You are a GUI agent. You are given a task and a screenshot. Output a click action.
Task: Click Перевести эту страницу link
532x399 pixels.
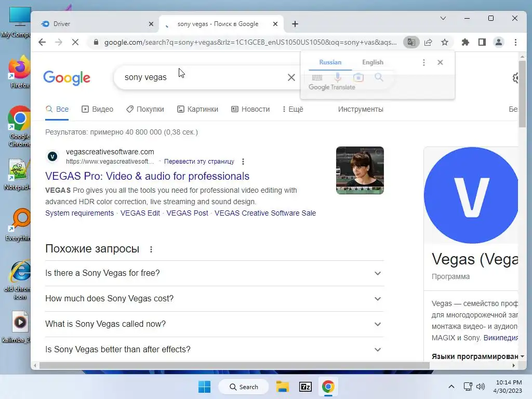tap(199, 162)
